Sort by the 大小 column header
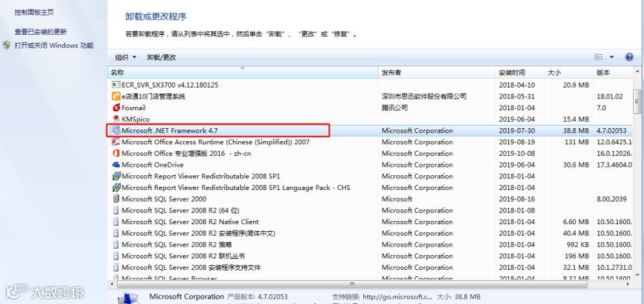 tap(569, 73)
